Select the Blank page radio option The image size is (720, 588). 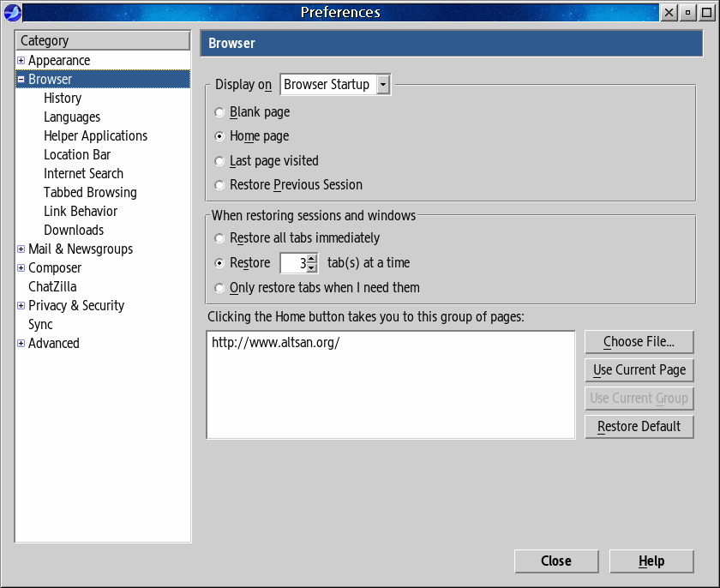(220, 112)
